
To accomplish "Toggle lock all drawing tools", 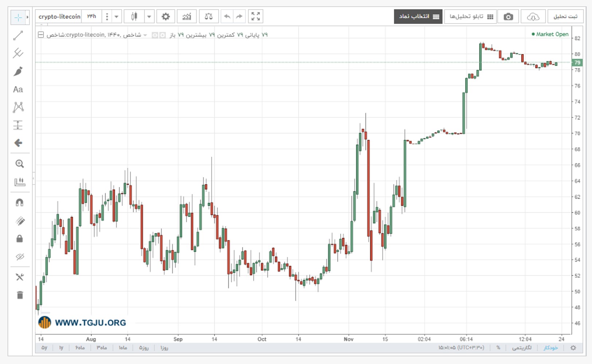I will tap(20, 239).
